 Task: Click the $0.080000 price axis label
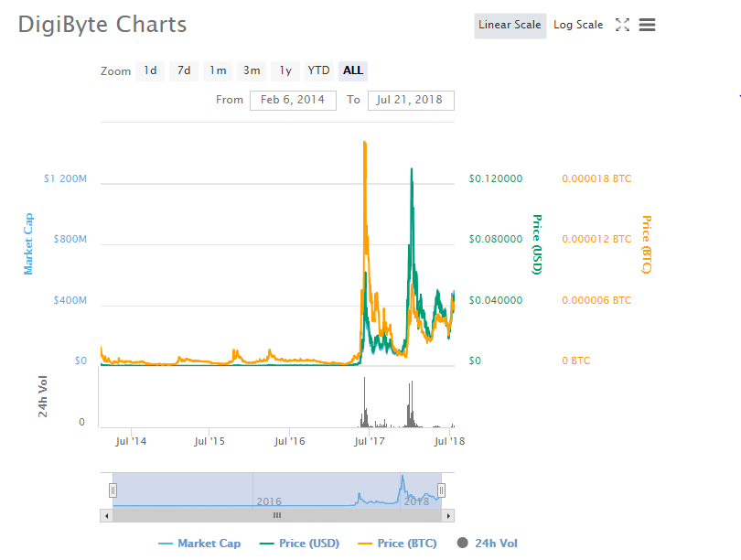(496, 239)
